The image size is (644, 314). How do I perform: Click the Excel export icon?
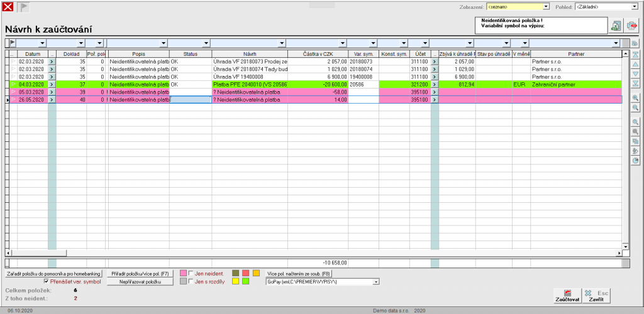tap(616, 25)
